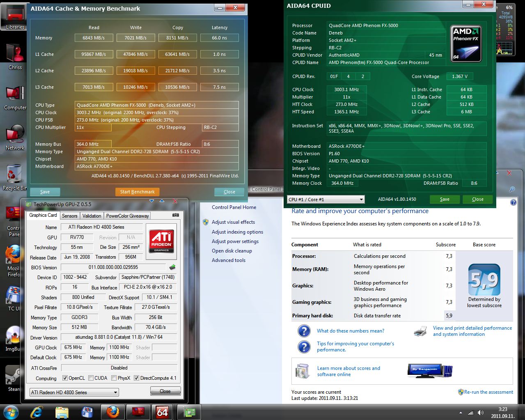Open Adjust indexing options link

(237, 232)
